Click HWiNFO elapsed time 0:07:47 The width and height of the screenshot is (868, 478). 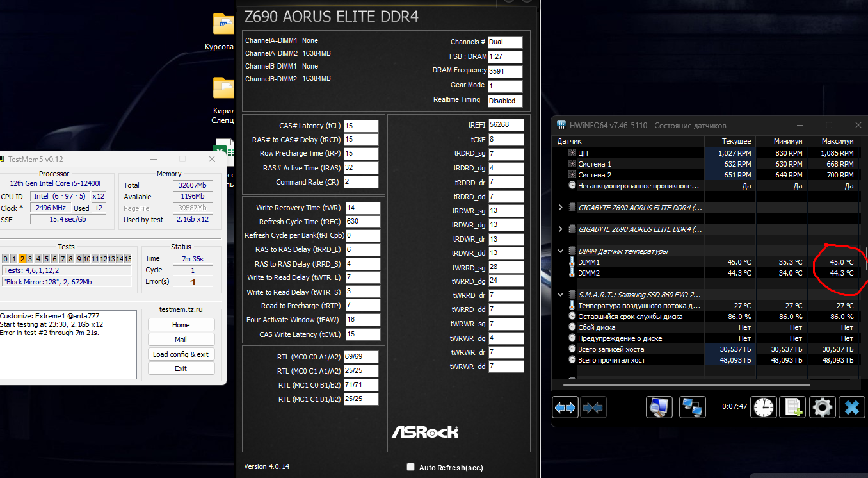coord(735,406)
